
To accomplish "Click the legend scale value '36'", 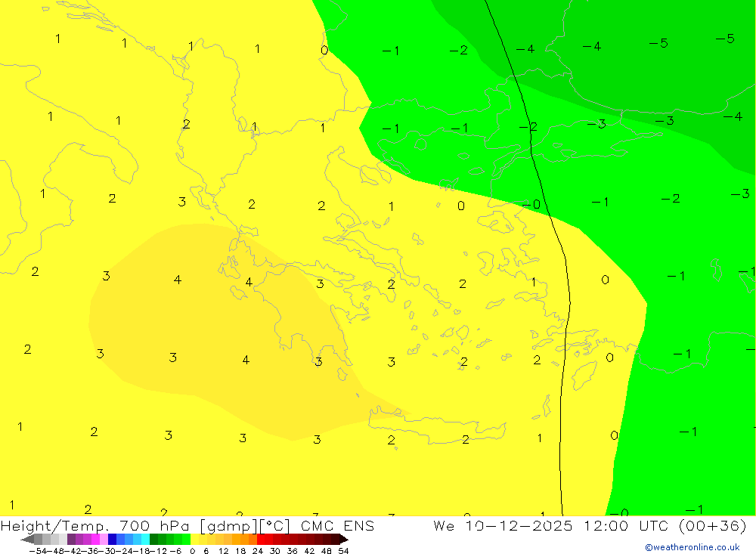I will (x=292, y=551).
